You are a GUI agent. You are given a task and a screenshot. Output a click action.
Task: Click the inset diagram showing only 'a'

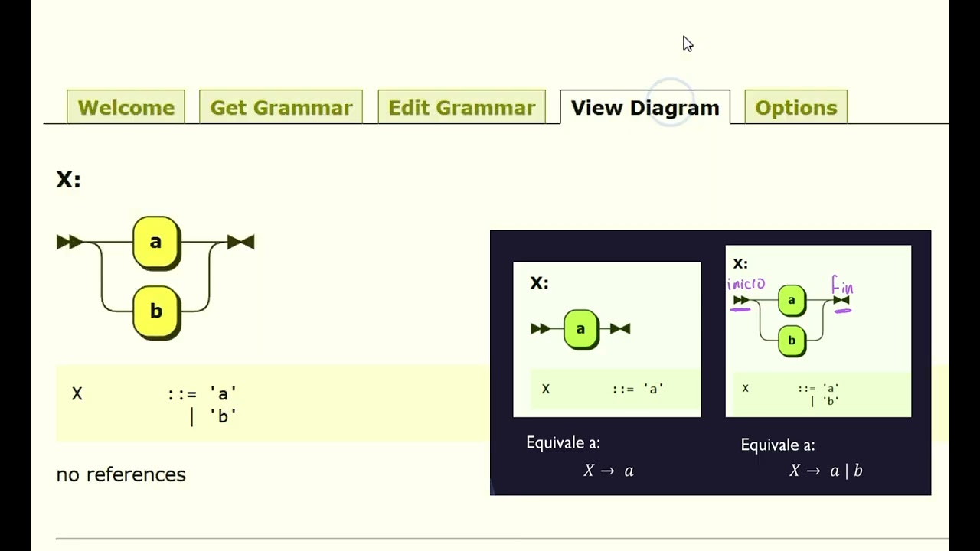pyautogui.click(x=607, y=339)
